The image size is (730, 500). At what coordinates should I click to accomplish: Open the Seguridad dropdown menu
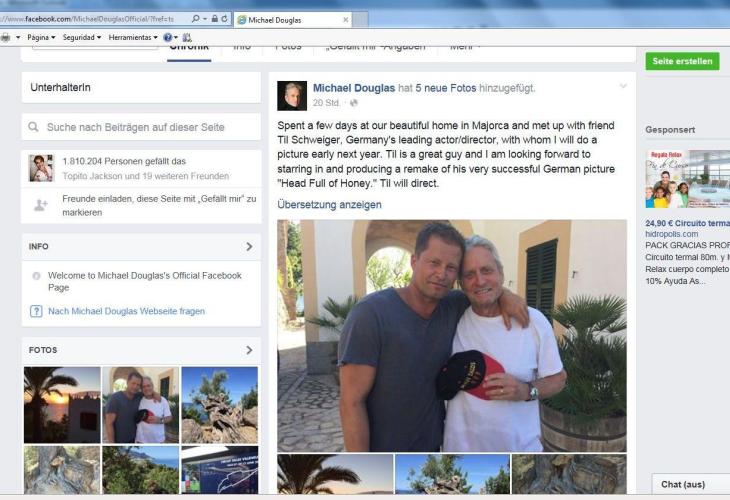pyautogui.click(x=81, y=37)
